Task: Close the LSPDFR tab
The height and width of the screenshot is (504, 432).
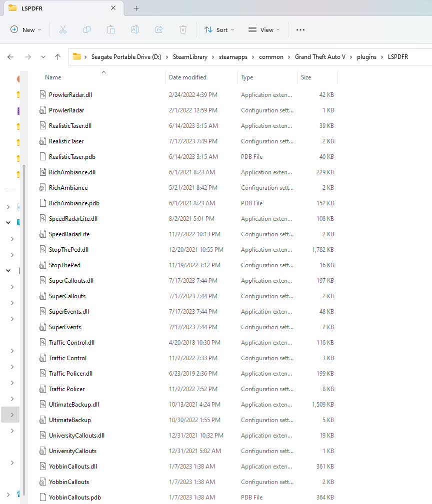Action: [113, 8]
